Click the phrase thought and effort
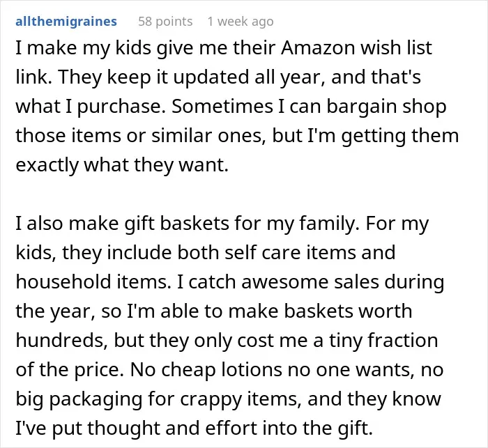 [x=171, y=428]
